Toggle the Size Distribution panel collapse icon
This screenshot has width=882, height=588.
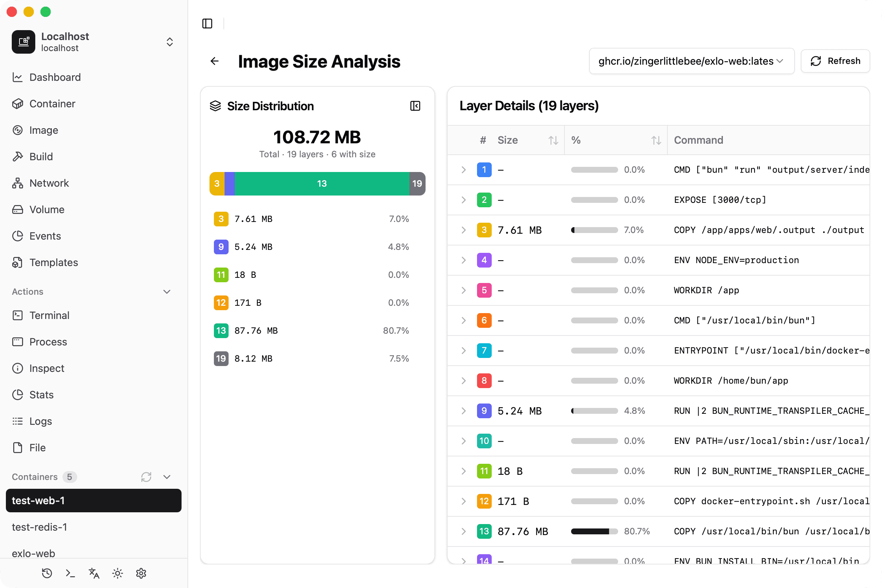tap(415, 106)
